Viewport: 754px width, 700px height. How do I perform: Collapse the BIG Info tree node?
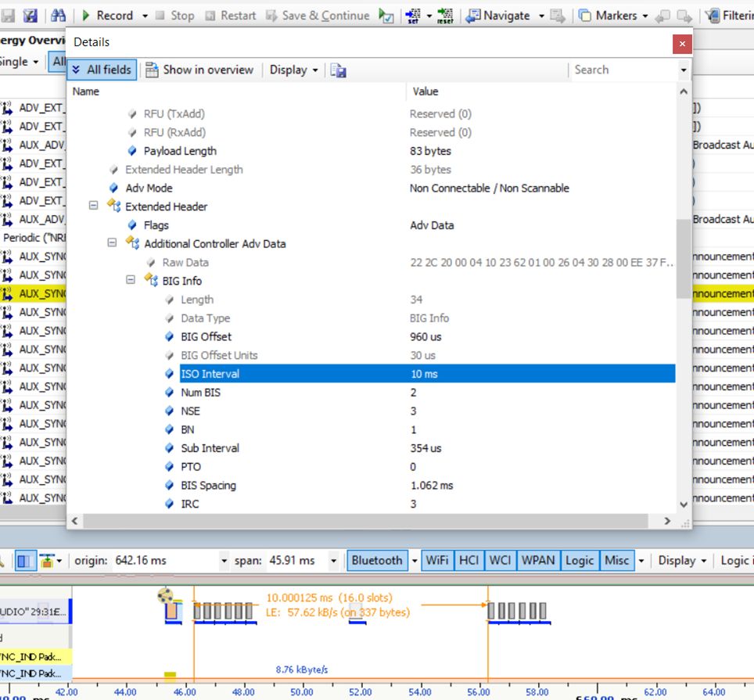point(131,281)
